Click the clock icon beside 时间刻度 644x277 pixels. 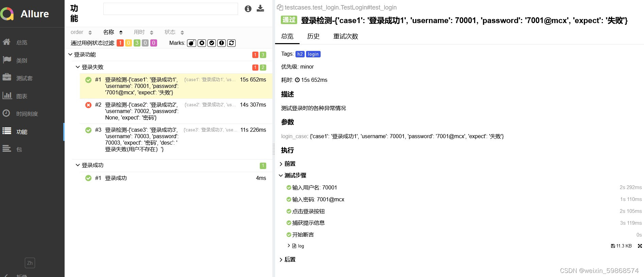(6, 113)
